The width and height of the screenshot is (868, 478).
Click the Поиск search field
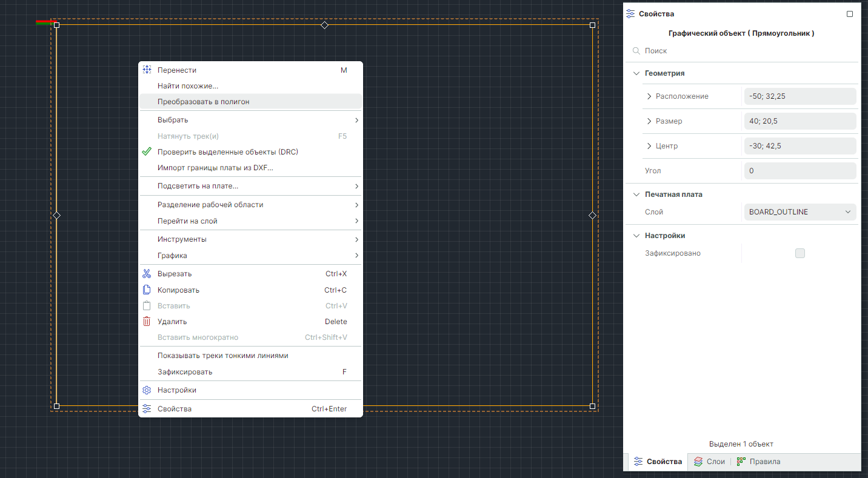pos(746,51)
